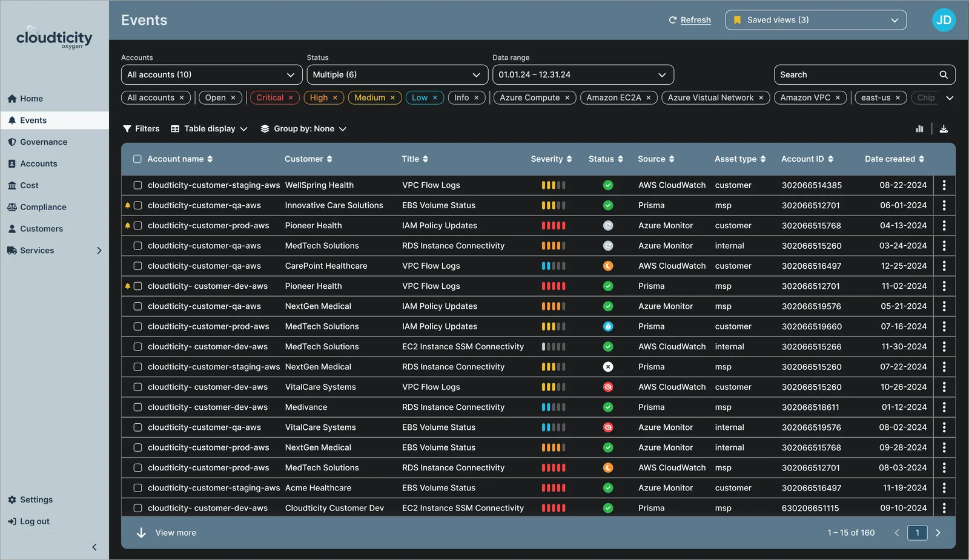Open the JD user avatar
Viewport: 969px width, 560px height.
coord(944,20)
